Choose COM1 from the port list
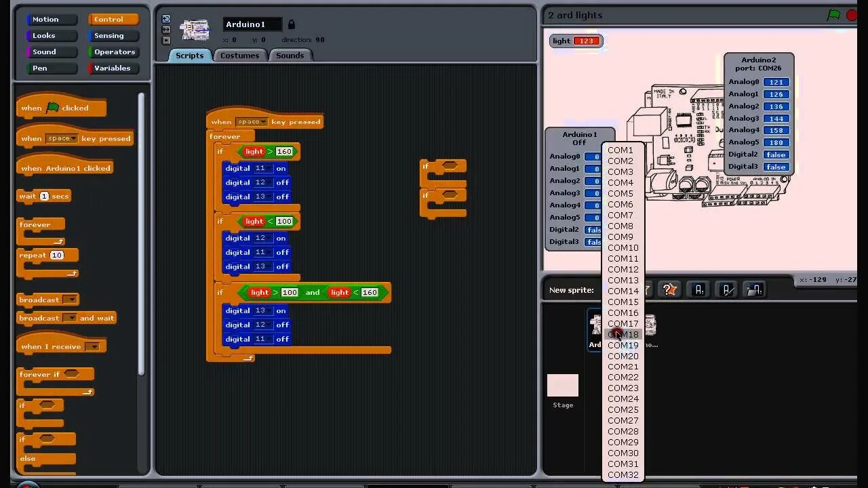This screenshot has width=868, height=488. (x=623, y=150)
